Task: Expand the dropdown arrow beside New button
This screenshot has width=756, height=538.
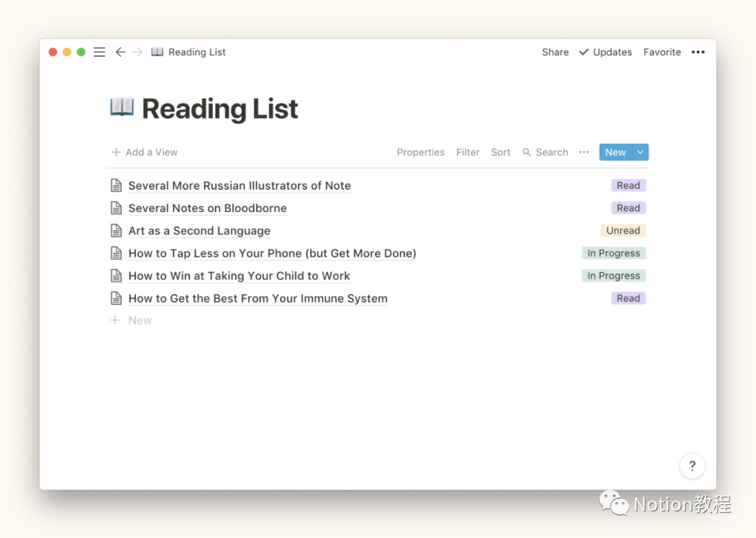Action: point(640,153)
